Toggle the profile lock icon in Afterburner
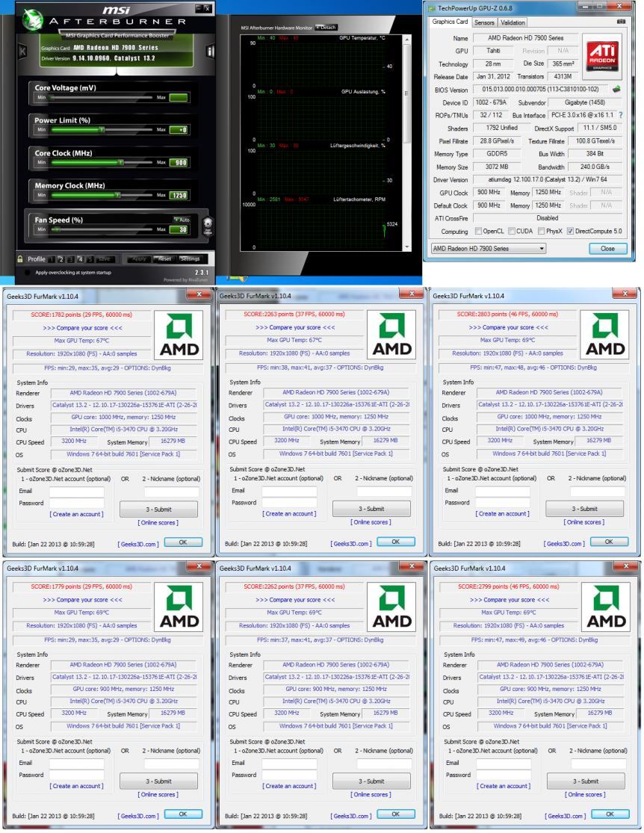644x833 pixels. click(x=20, y=259)
